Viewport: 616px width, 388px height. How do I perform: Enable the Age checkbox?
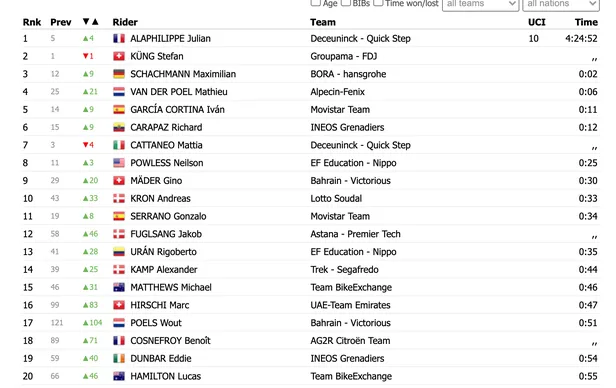[x=315, y=3]
